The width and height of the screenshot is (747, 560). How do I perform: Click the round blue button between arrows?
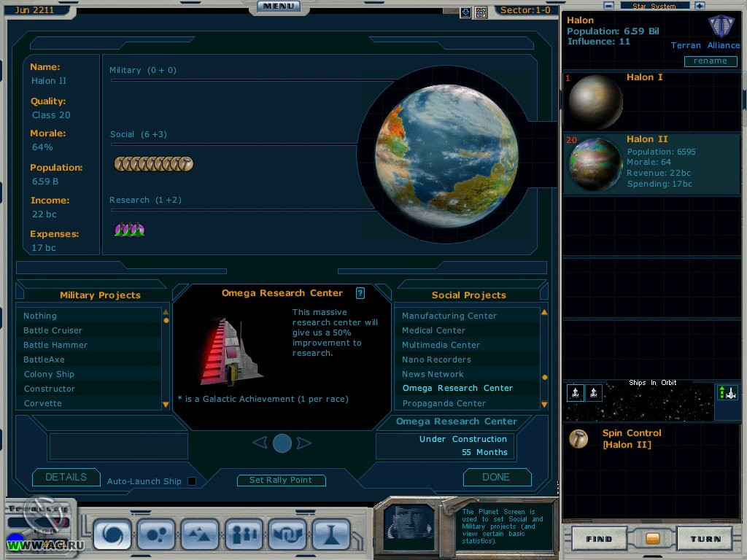(x=282, y=443)
